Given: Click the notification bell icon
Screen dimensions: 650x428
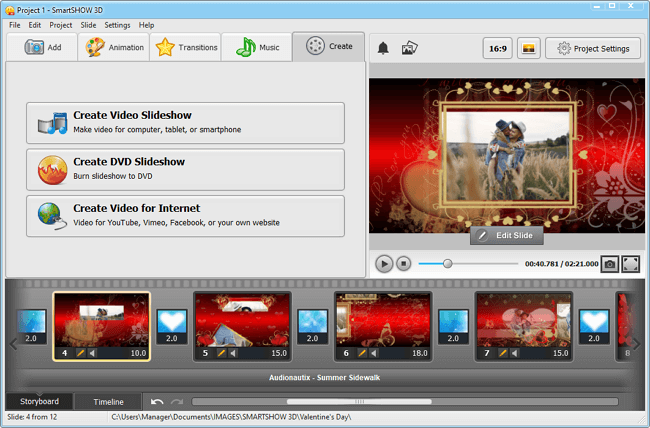Looking at the screenshot, I should pyautogui.click(x=383, y=48).
